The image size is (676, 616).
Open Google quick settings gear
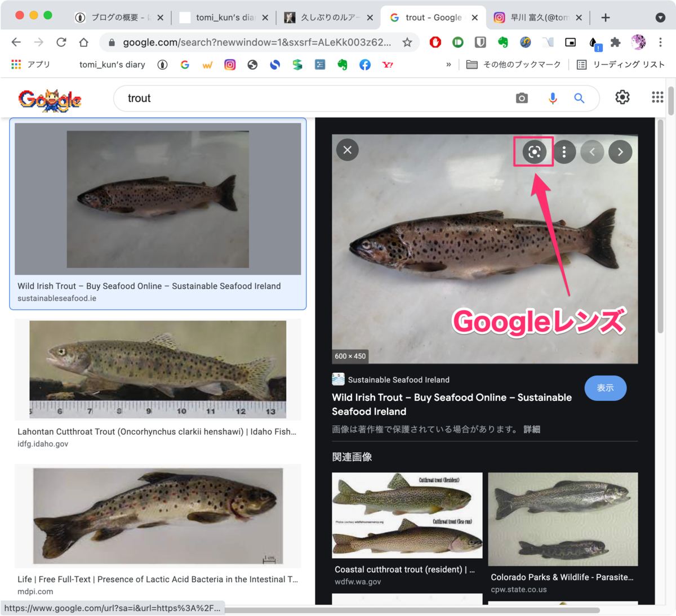pyautogui.click(x=622, y=97)
